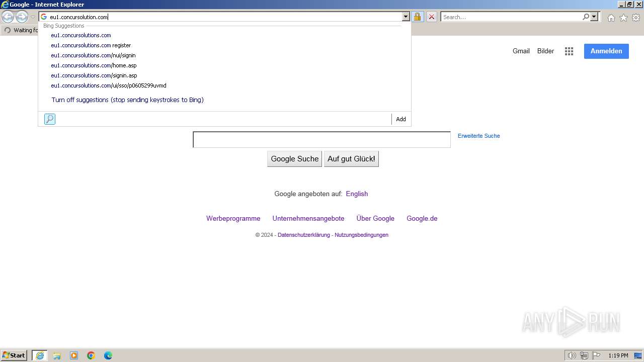This screenshot has height=362, width=644.
Task: Open Tools gear icon
Action: pos(636,18)
